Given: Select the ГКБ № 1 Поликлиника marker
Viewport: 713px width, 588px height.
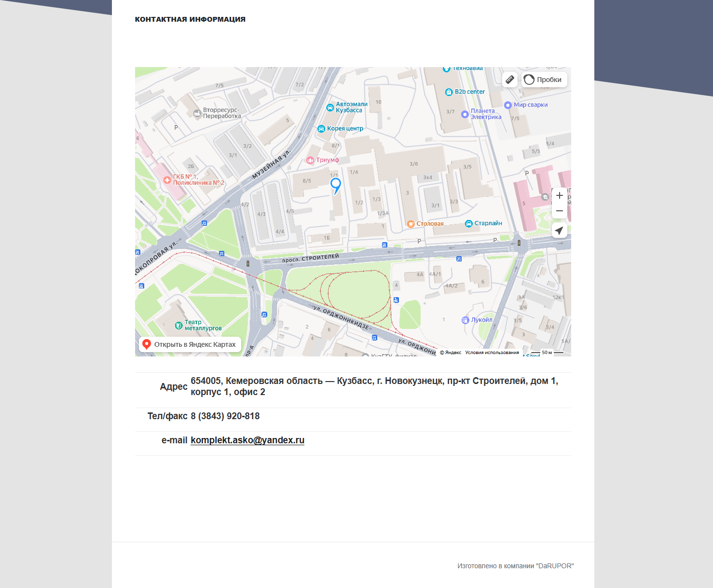Looking at the screenshot, I should (167, 180).
